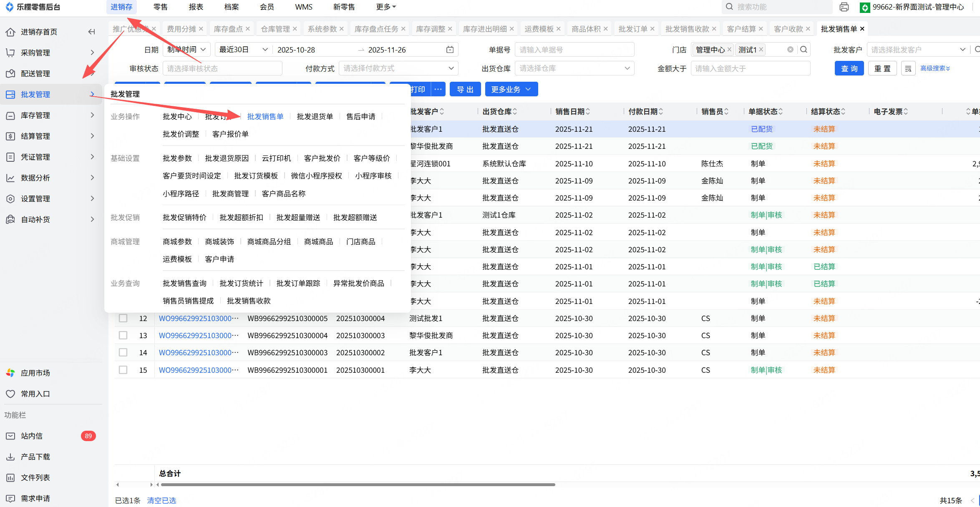Open 站内信 messages in sidebar
This screenshot has width=980, height=507.
(32, 436)
